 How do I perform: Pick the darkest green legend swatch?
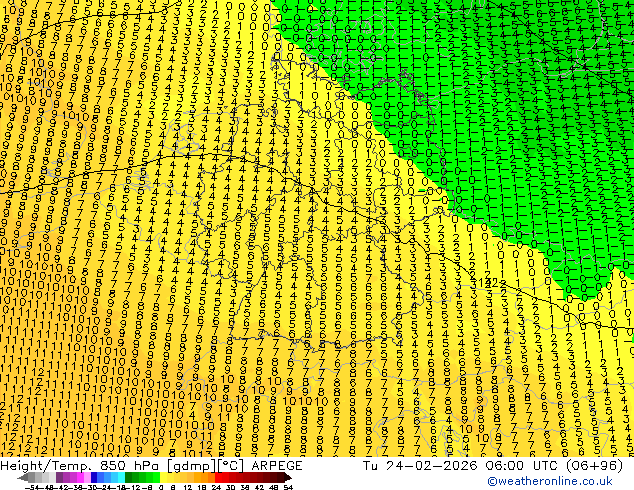coord(129,477)
